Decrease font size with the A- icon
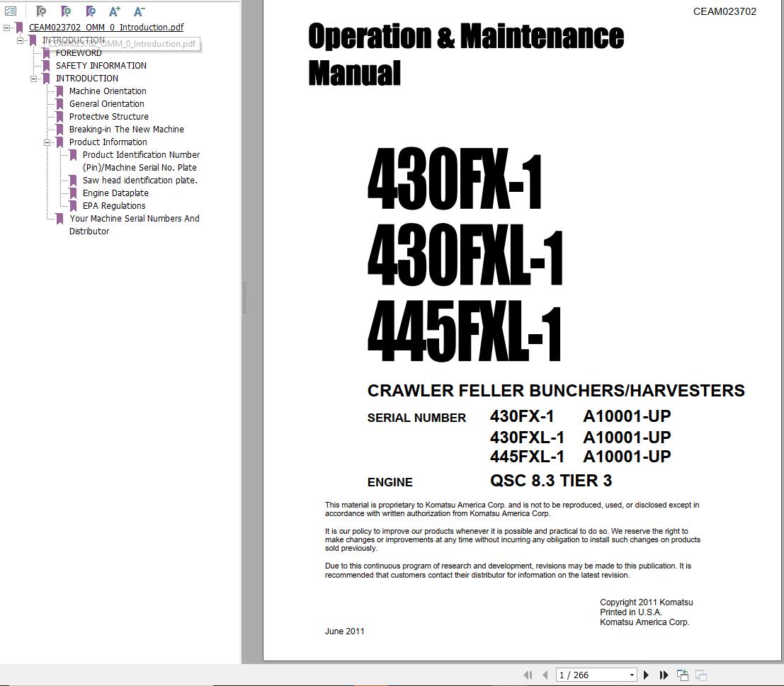The width and height of the screenshot is (784, 686). coord(139,11)
